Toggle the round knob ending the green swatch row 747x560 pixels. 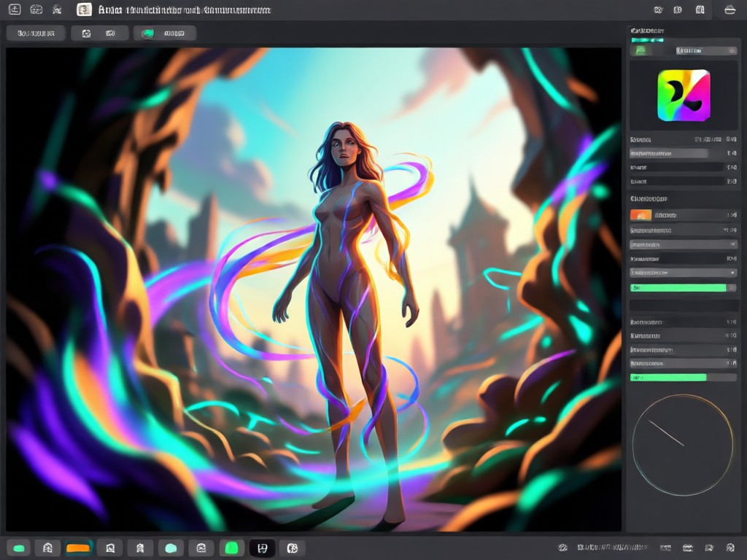(x=732, y=50)
